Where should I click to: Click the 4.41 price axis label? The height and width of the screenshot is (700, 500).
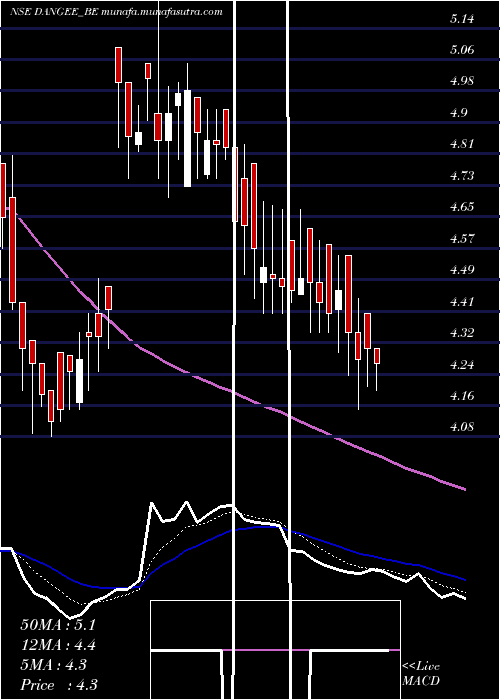(x=462, y=301)
